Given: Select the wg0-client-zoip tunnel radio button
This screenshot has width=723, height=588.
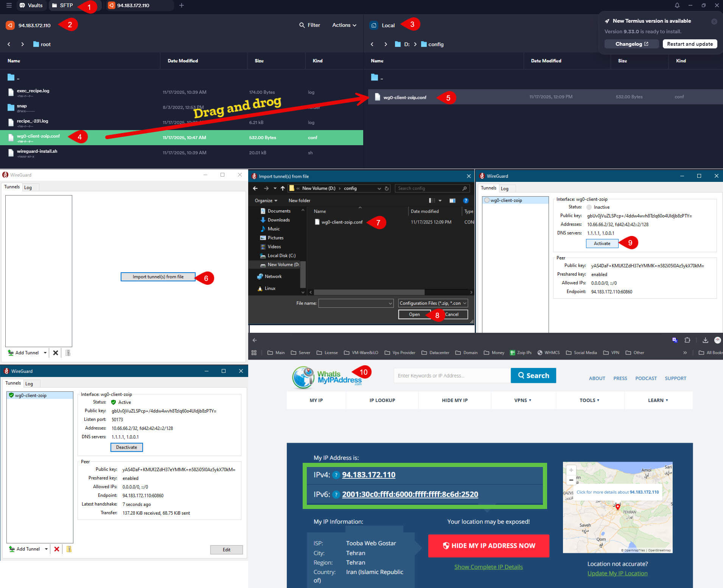Looking at the screenshot, I should pyautogui.click(x=486, y=200).
